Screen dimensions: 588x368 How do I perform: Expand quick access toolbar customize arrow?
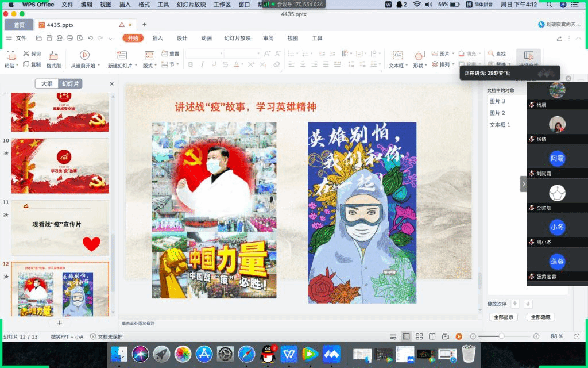pos(110,38)
